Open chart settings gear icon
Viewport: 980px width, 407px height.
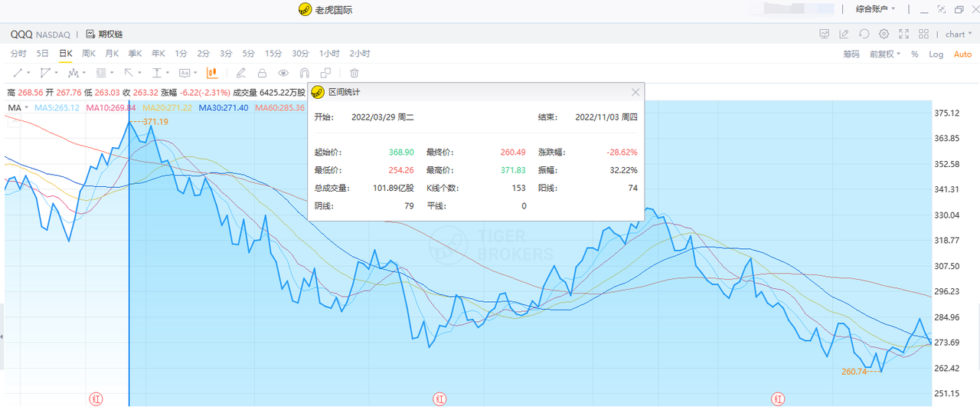[884, 34]
